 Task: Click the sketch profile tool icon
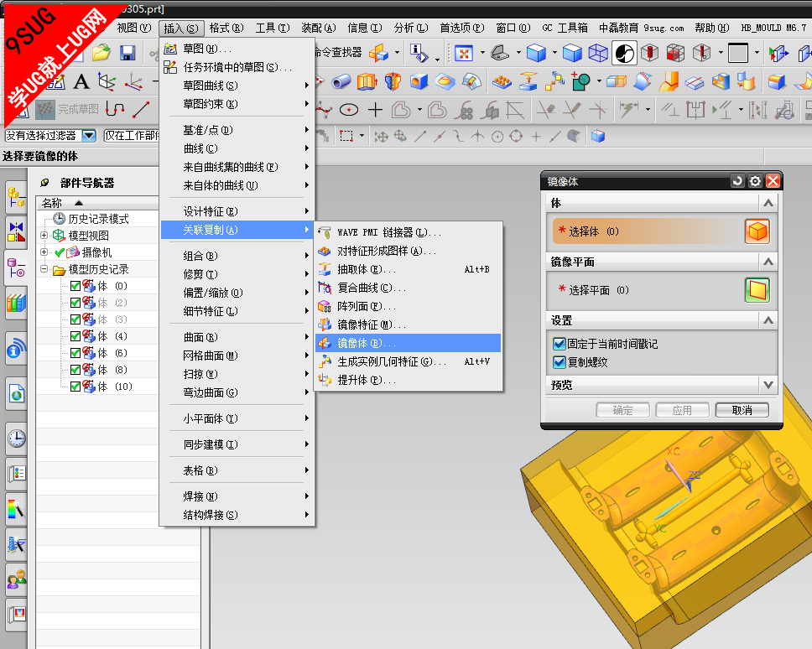[114, 109]
